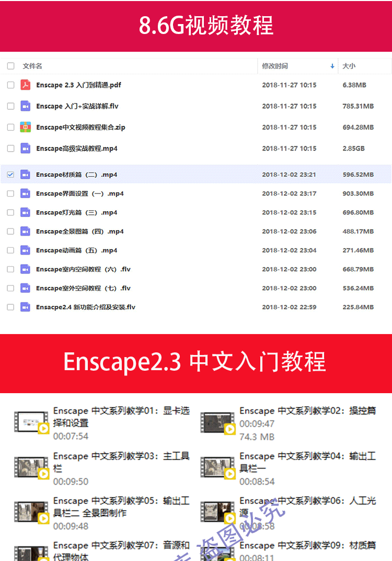Open file name Enscape室外空间教程（七）.flv
The height and width of the screenshot is (561, 392).
[83, 288]
